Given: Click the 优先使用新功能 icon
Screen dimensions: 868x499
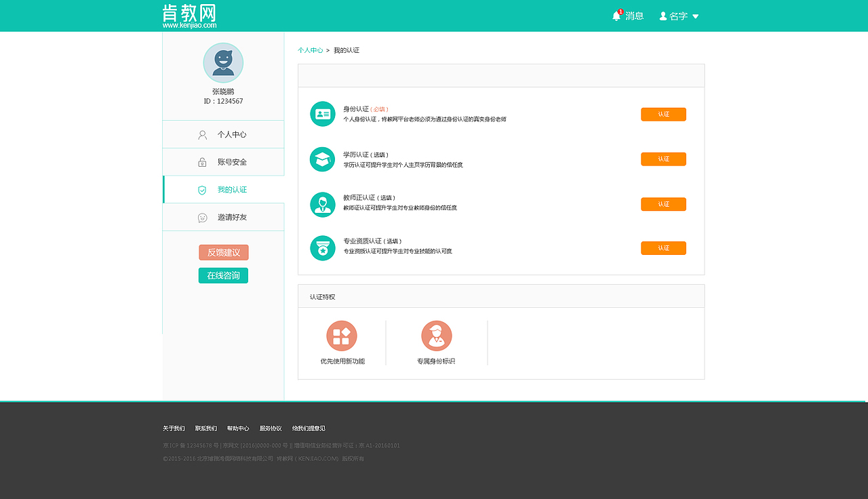Looking at the screenshot, I should pos(342,336).
